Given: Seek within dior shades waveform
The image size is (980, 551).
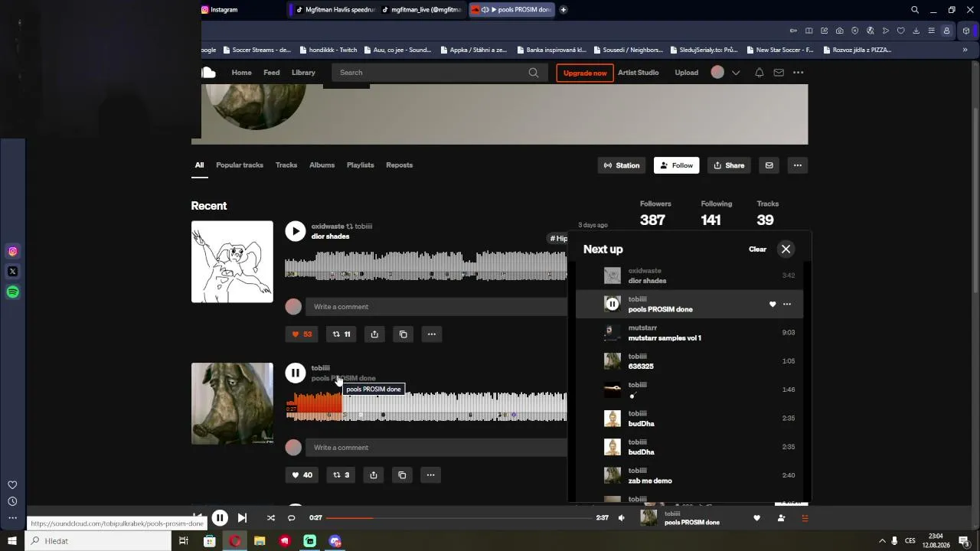Looking at the screenshot, I should coord(426,265).
